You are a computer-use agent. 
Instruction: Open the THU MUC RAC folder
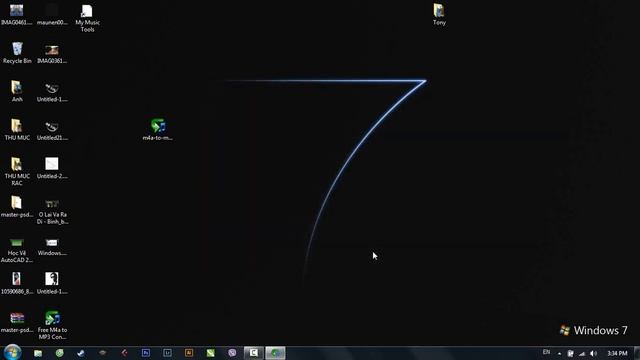(x=17, y=171)
